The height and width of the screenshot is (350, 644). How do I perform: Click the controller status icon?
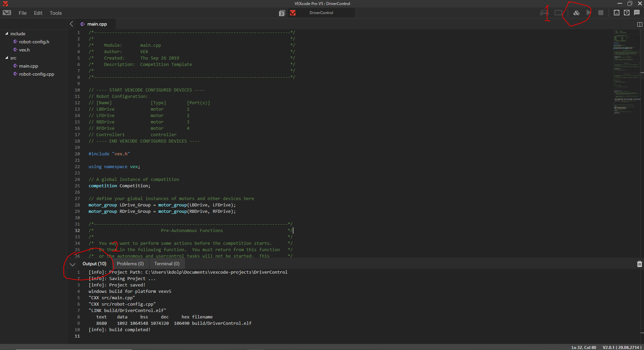coord(544,13)
